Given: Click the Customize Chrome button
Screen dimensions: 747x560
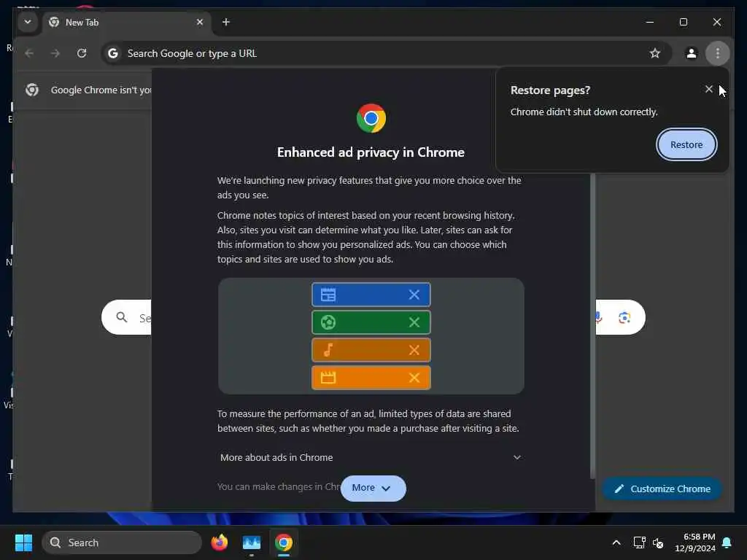Looking at the screenshot, I should tap(662, 489).
